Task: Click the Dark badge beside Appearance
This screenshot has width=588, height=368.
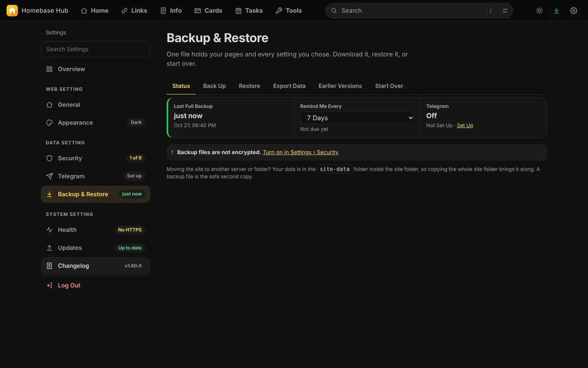Action: pyautogui.click(x=136, y=122)
